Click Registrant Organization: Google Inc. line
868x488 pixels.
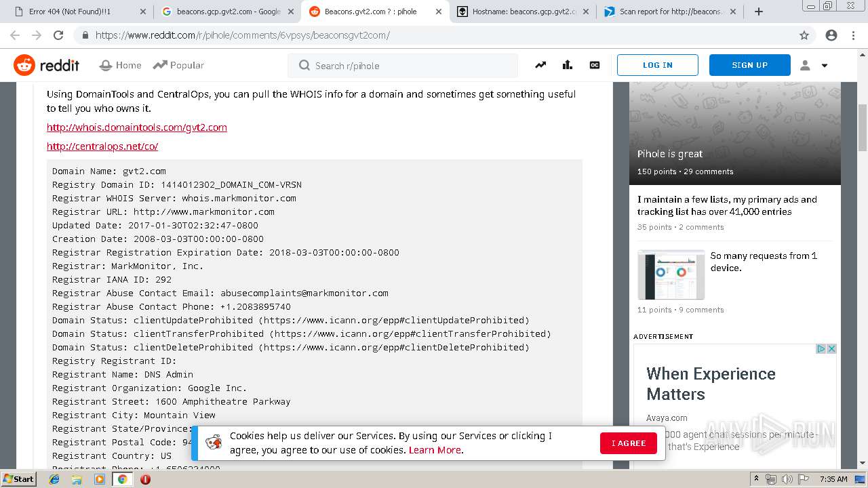(x=149, y=388)
